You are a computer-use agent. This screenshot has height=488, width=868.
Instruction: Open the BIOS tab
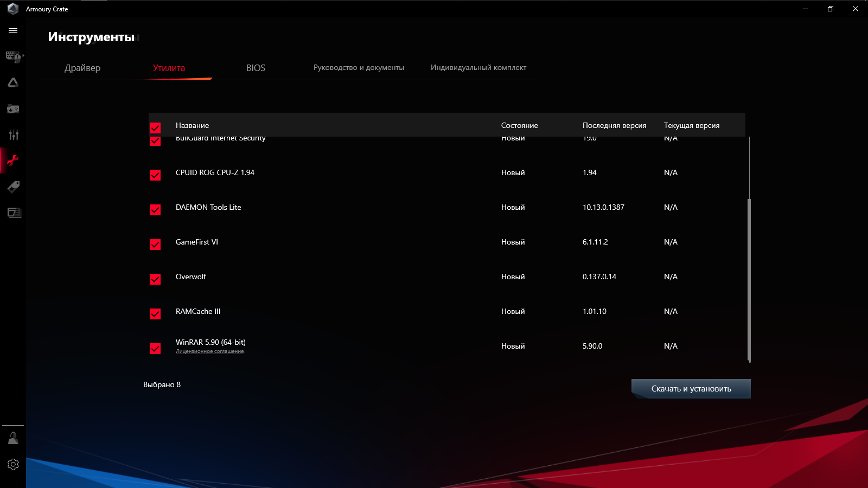click(x=256, y=68)
